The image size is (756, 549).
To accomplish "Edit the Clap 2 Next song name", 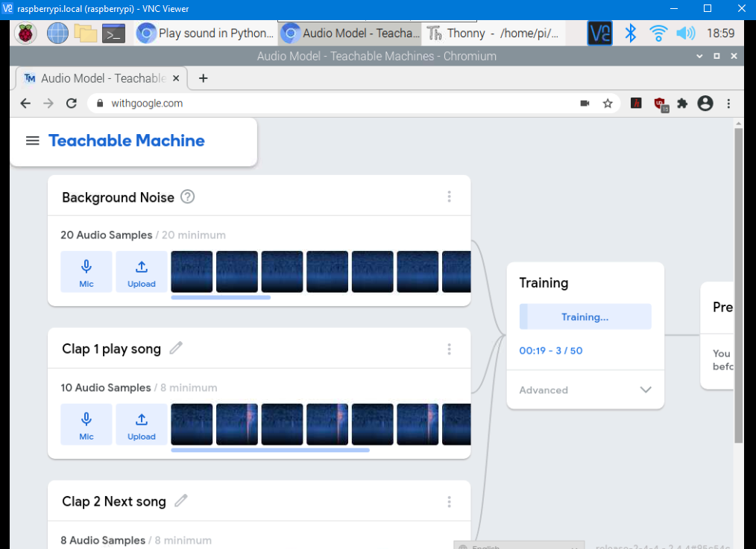I will click(181, 501).
